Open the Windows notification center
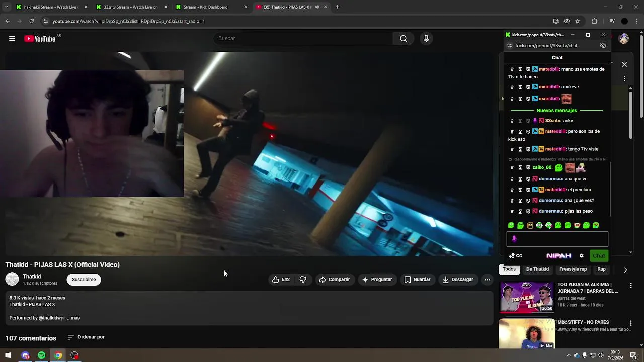This screenshot has width=644, height=362. click(x=633, y=355)
